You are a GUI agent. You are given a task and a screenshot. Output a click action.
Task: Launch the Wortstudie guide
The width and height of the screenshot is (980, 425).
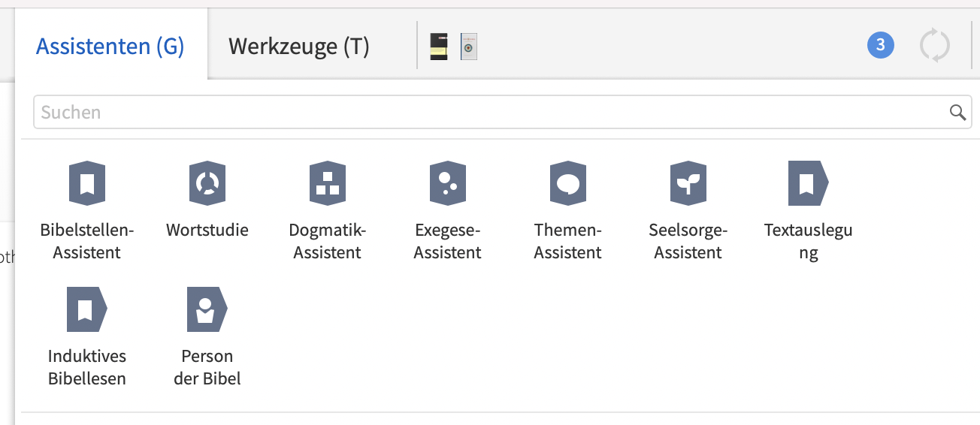pyautogui.click(x=207, y=183)
